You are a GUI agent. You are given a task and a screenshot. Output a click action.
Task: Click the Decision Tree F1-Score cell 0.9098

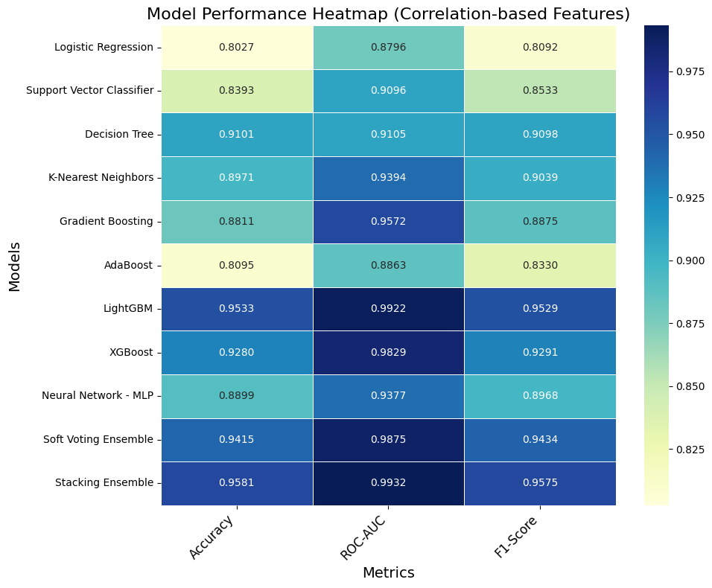[540, 135]
